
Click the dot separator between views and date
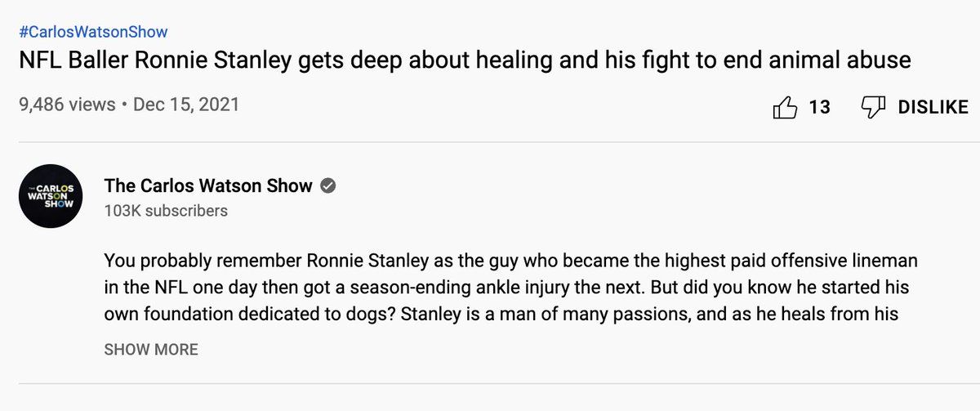(122, 105)
